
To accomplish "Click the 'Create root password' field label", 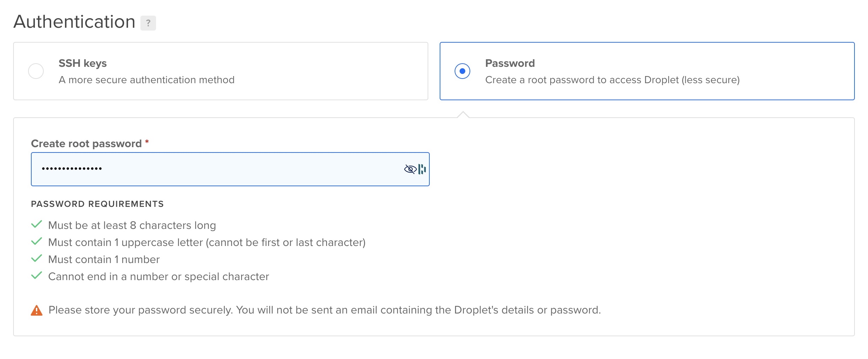I will pyautogui.click(x=86, y=144).
